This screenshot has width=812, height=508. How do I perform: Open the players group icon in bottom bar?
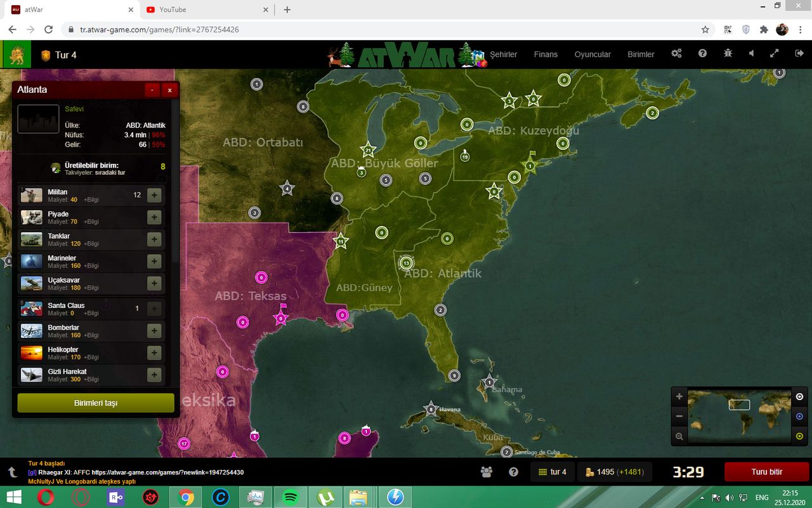[x=487, y=472]
